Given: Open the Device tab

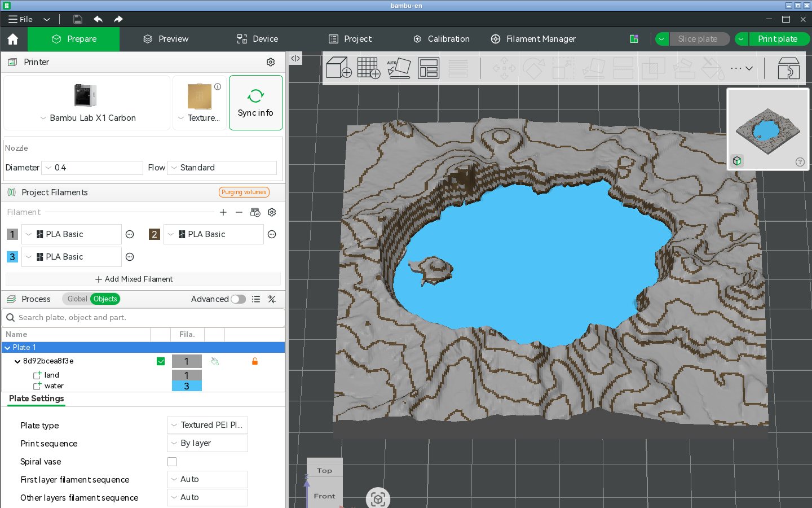Looking at the screenshot, I should point(257,39).
